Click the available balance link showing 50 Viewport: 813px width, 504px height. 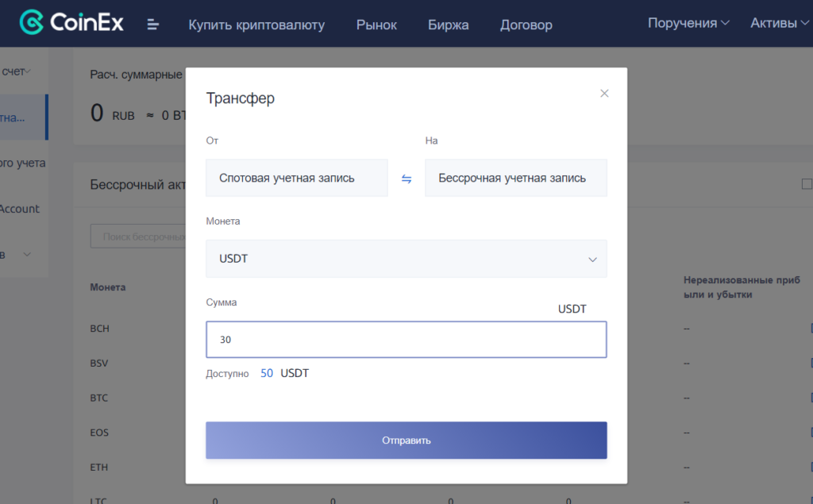pos(266,372)
